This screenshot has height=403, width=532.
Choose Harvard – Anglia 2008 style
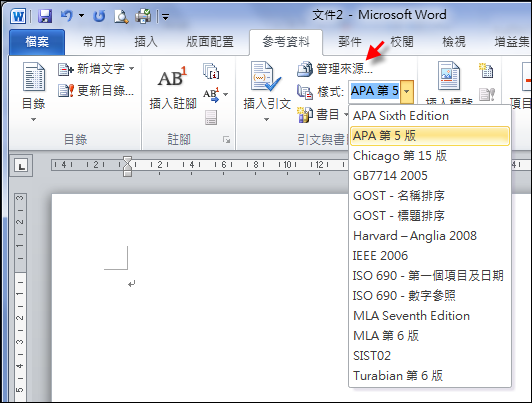430,236
